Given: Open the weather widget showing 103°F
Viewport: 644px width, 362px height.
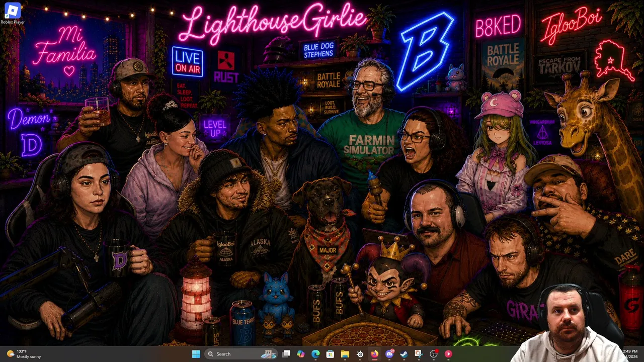Looking at the screenshot, I should pyautogui.click(x=24, y=354).
